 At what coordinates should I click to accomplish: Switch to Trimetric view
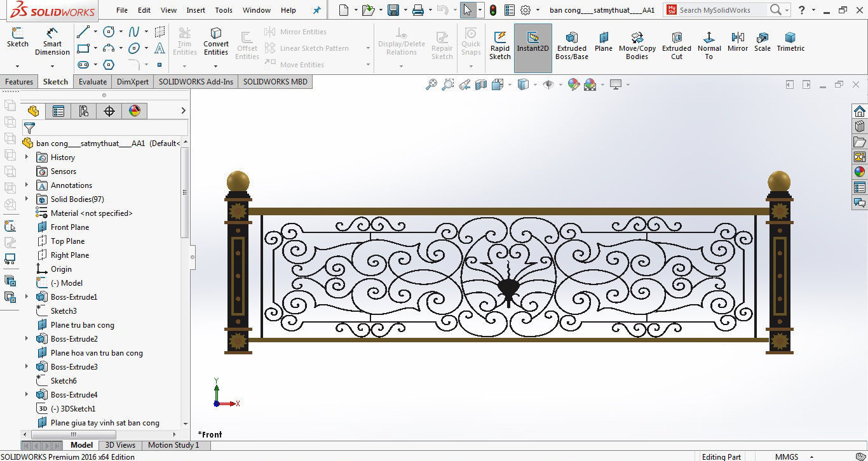(x=790, y=41)
